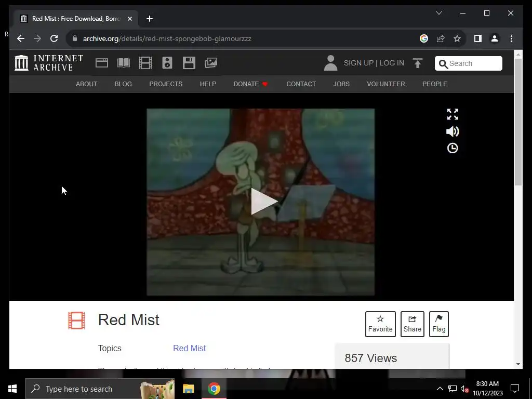Open the Video film strip icon

click(145, 63)
